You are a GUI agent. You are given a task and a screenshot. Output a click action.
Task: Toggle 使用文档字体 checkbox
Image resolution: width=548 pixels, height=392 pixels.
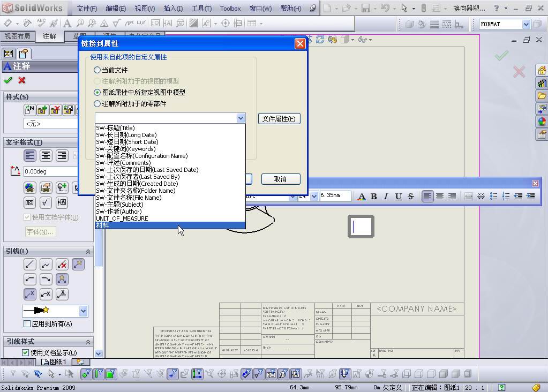(27, 217)
